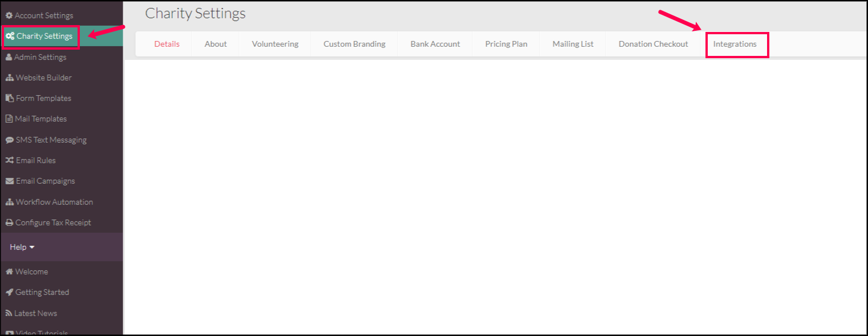Image resolution: width=868 pixels, height=336 pixels.
Task: Open Mail Templates
Action: click(41, 119)
